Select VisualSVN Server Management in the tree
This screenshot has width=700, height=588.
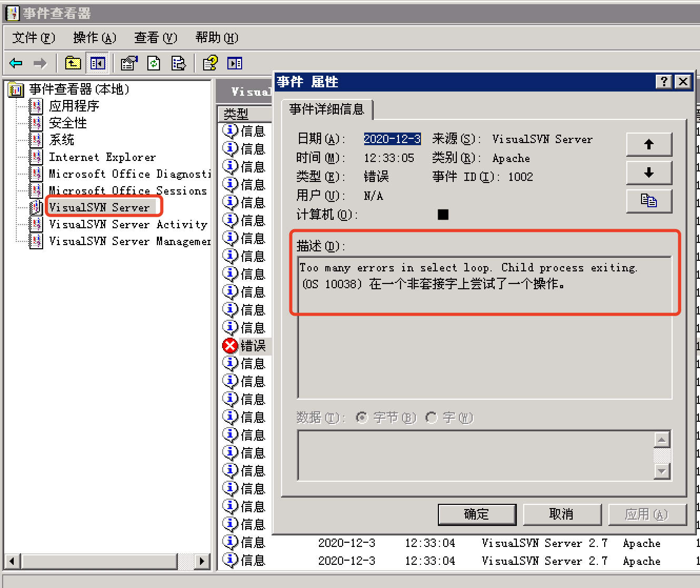pyautogui.click(x=129, y=241)
